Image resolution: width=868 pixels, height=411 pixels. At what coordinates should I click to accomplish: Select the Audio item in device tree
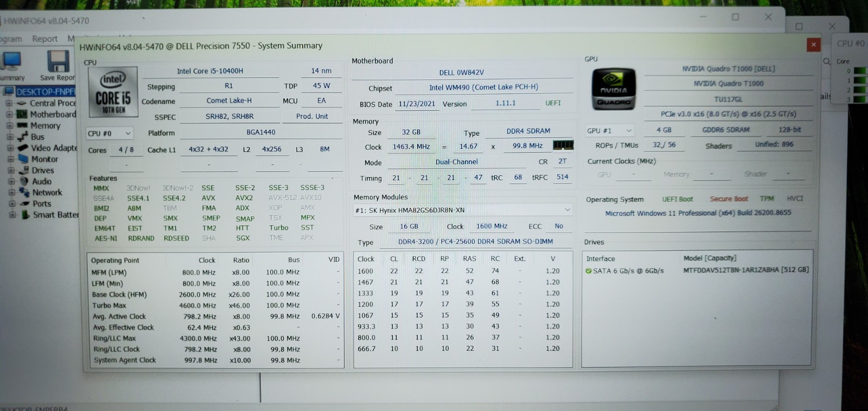point(42,181)
